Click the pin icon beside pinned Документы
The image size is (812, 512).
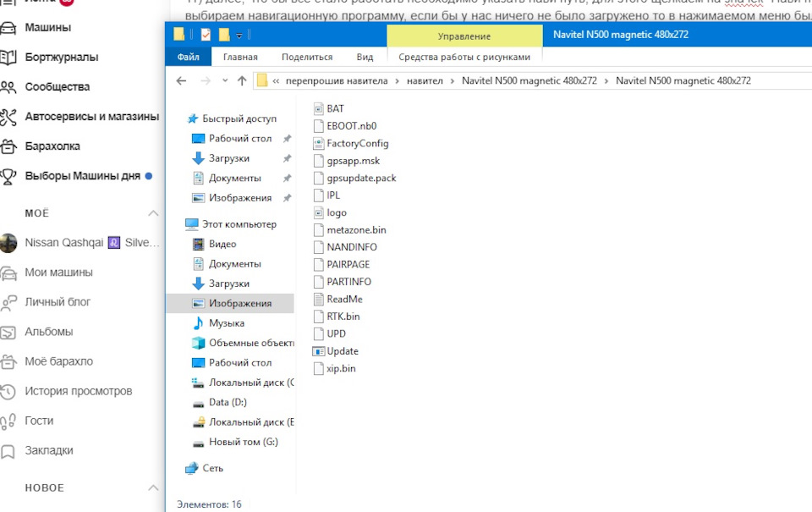pos(287,178)
